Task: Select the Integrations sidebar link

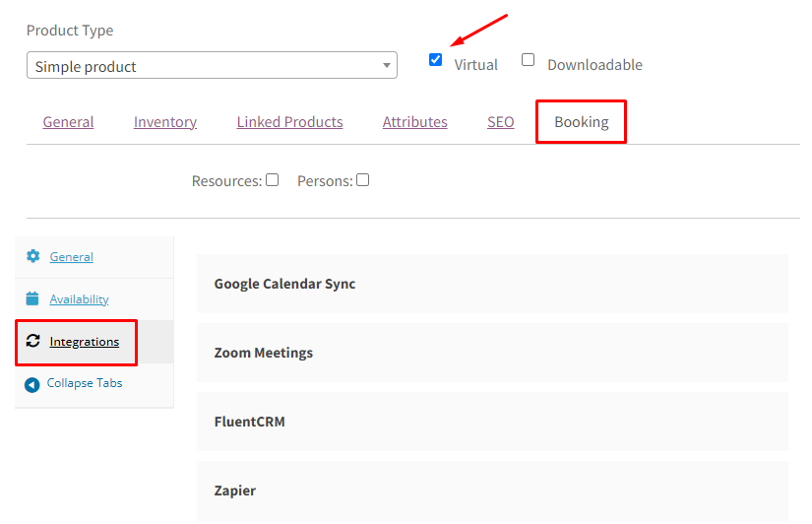Action: click(85, 342)
